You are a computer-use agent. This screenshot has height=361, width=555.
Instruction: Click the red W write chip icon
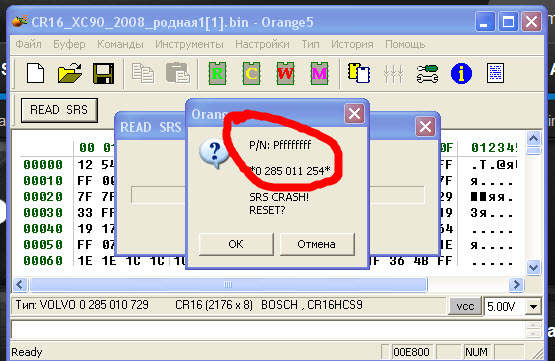tap(285, 73)
